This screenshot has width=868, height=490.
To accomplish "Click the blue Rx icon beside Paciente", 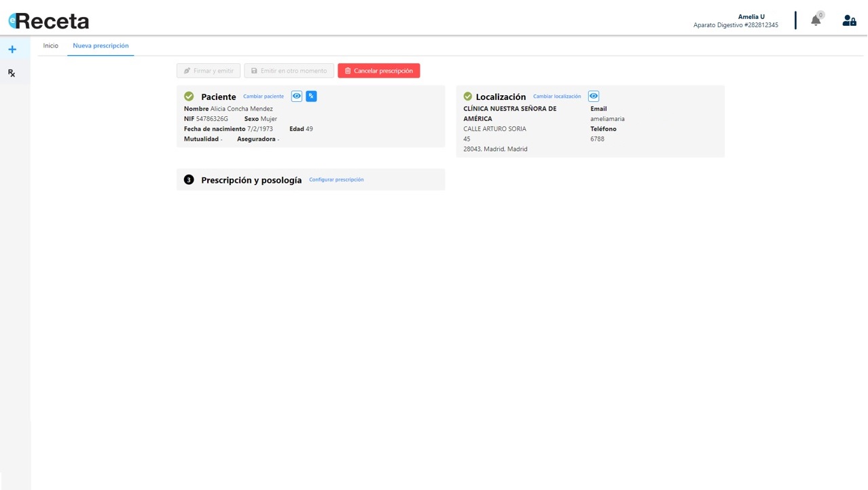I will coord(311,97).
